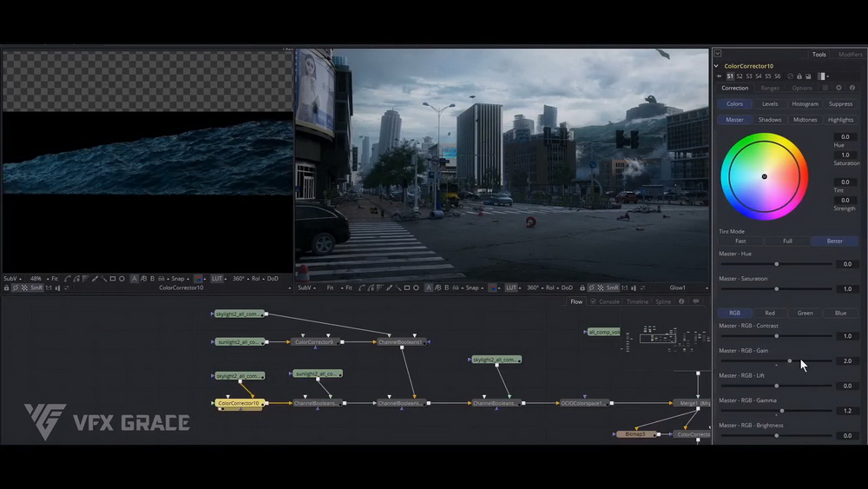Image resolution: width=868 pixels, height=489 pixels.
Task: Open Snap dropdown in left viewer
Action: point(180,279)
